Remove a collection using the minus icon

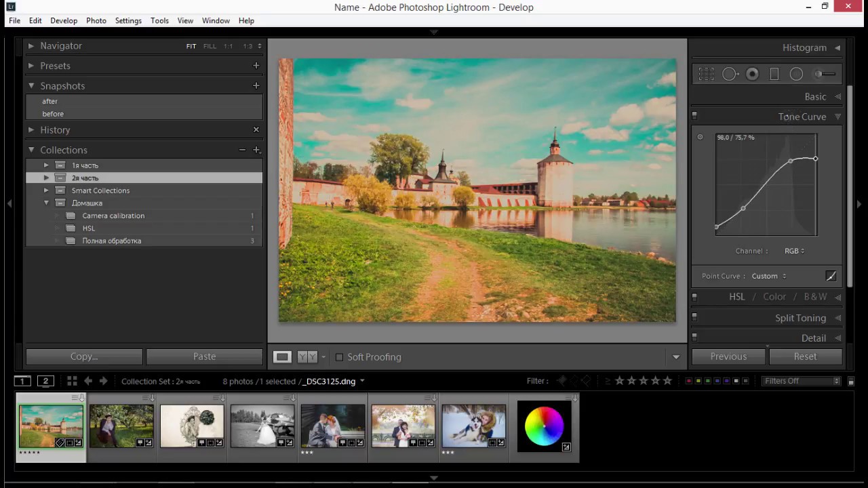[242, 150]
